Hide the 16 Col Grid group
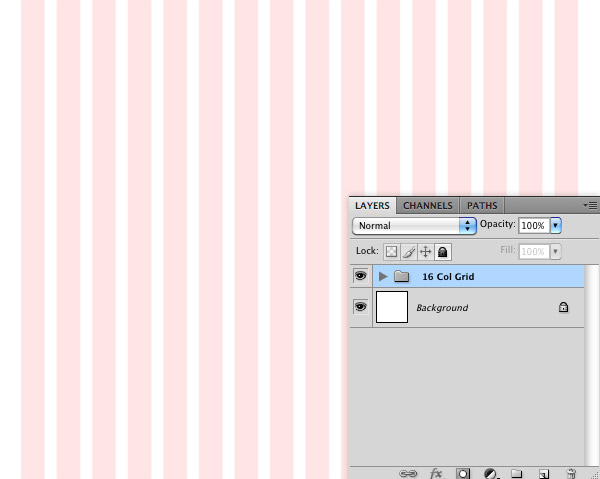Screen dimensions: 600x479 (360, 276)
